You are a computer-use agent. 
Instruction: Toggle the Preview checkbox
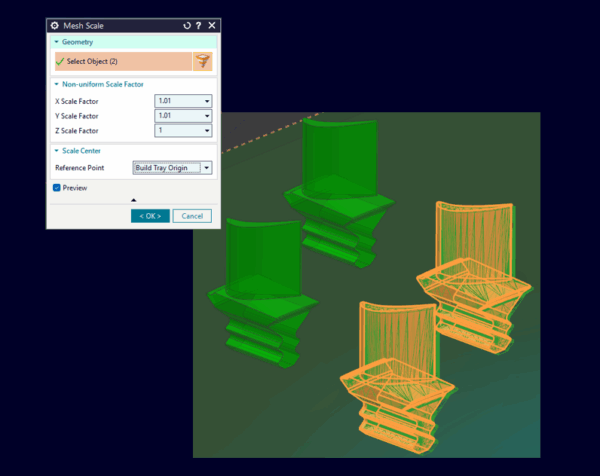(57, 187)
